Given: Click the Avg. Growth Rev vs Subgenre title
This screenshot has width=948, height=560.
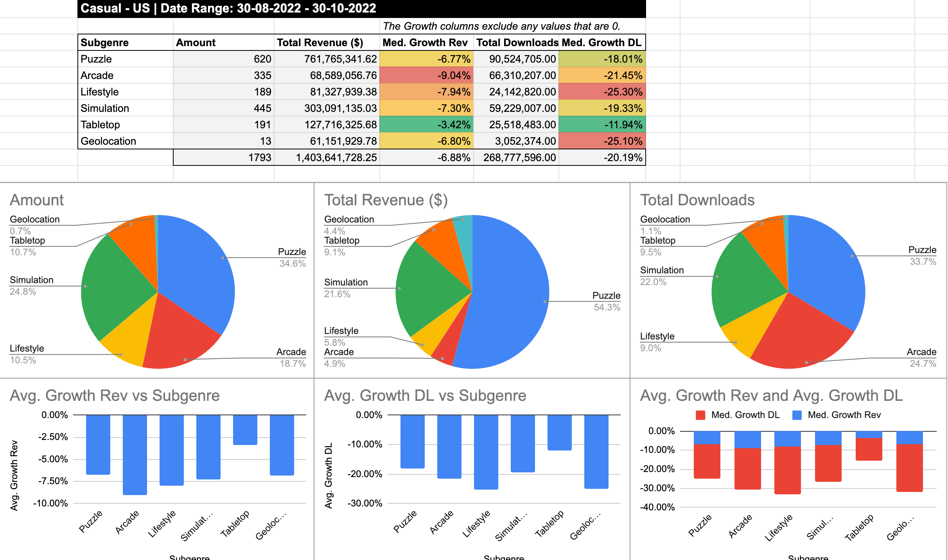Looking at the screenshot, I should [115, 395].
